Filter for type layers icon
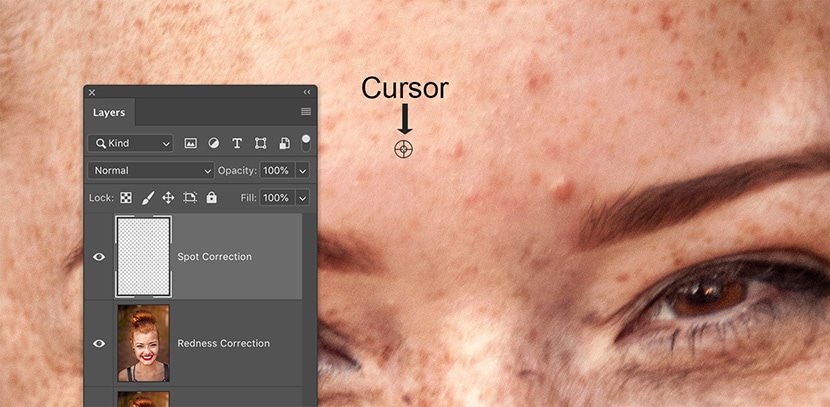The width and height of the screenshot is (830, 407). [237, 143]
